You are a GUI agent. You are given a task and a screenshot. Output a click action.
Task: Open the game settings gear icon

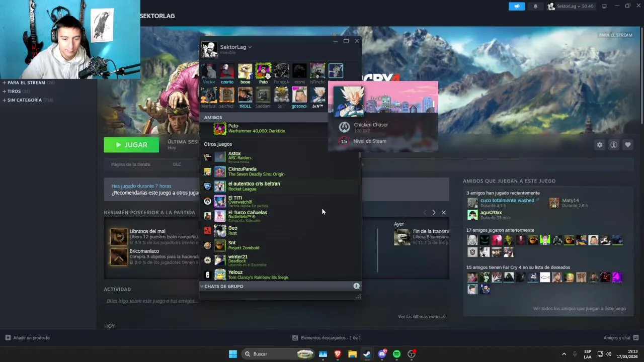tap(599, 145)
